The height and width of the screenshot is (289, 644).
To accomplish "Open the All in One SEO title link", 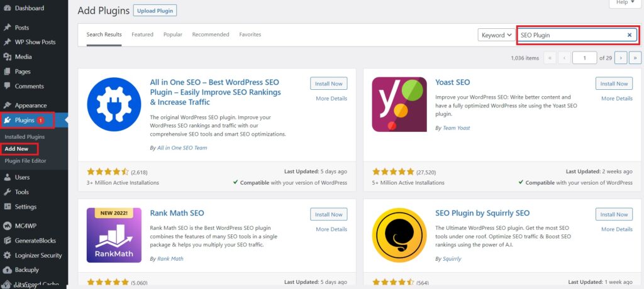I will click(216, 92).
